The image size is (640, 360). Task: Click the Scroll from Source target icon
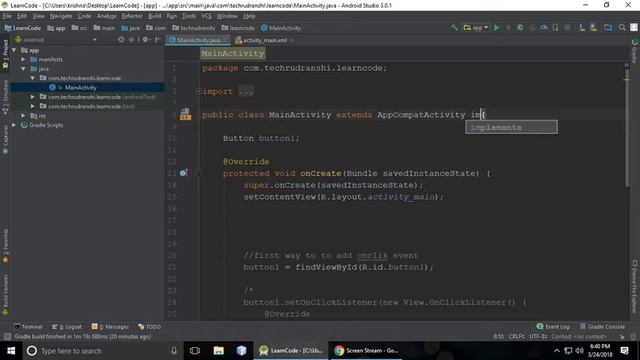tap(121, 40)
